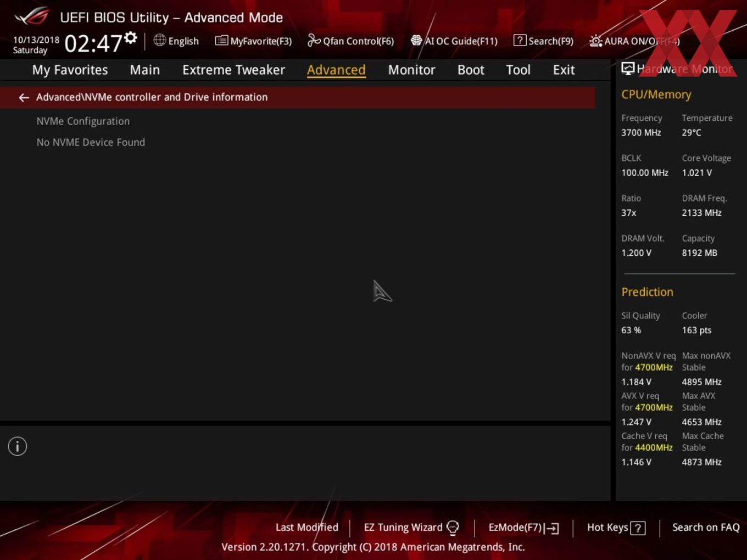Viewport: 747px width, 560px height.
Task: Click the MyFavorite list icon
Action: 221,41
